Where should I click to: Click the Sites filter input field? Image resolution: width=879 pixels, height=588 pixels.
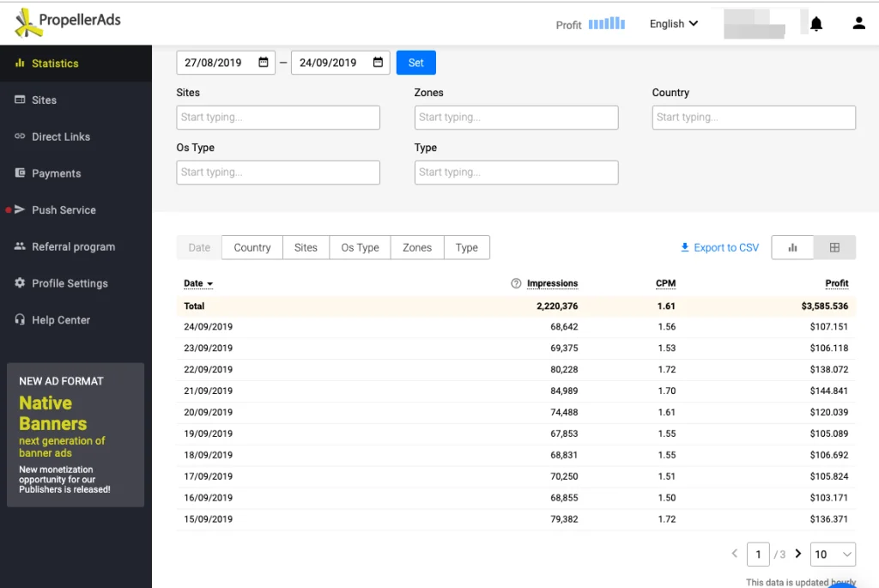(x=278, y=118)
